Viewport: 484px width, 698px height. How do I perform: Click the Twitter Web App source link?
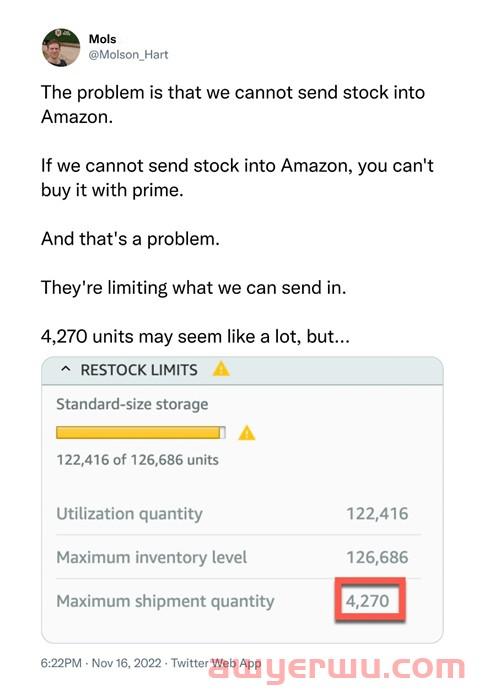216,663
